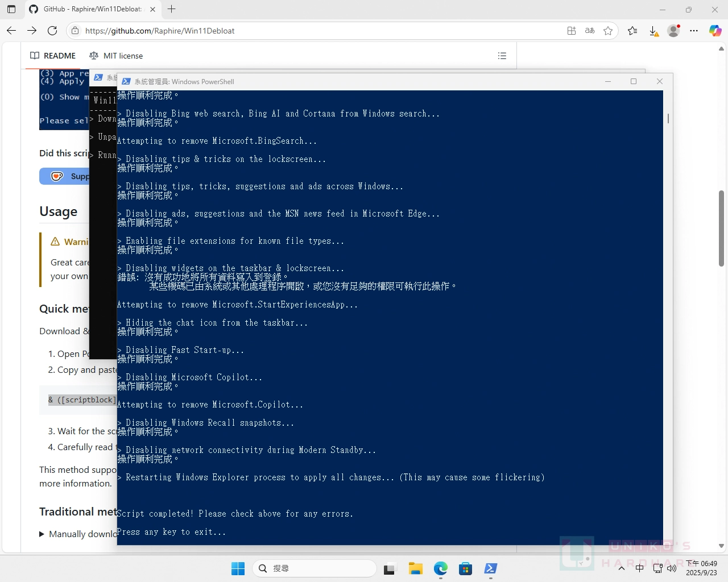Click the IME language indicator 中
The width and height of the screenshot is (728, 582).
coord(640,568)
